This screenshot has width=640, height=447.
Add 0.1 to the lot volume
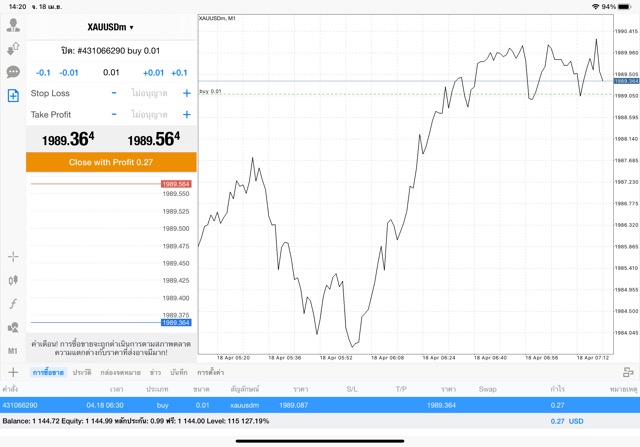pyautogui.click(x=179, y=72)
